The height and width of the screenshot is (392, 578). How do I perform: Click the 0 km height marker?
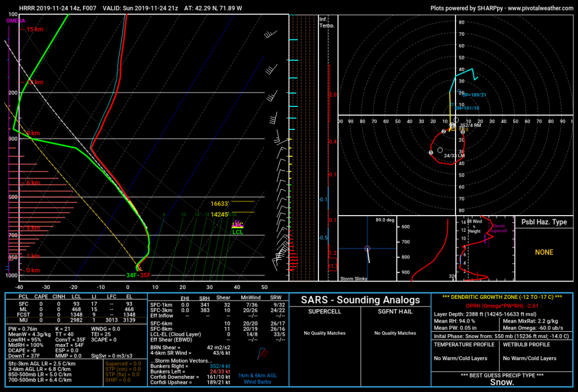click(33, 271)
